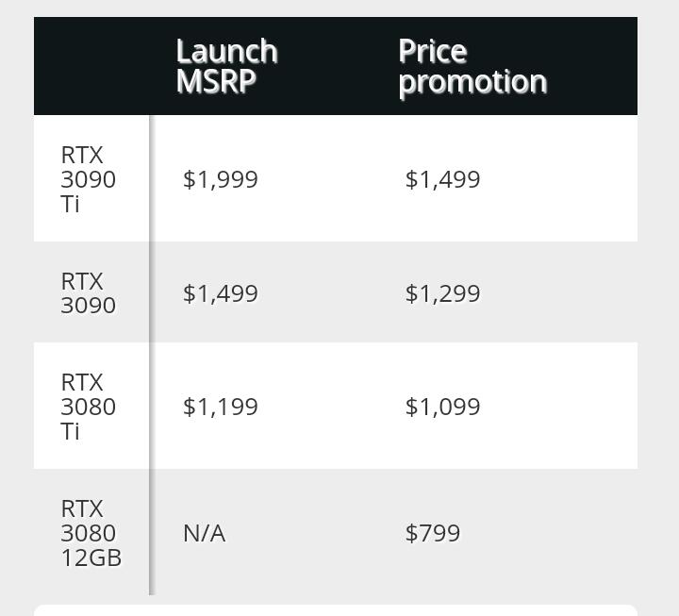Click the "MSRP" header text

point(216,81)
